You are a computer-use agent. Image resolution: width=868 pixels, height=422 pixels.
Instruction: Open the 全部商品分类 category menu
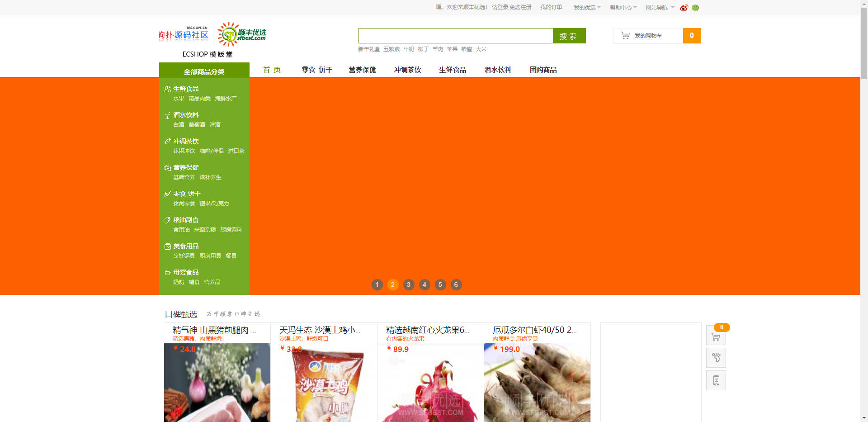[204, 71]
